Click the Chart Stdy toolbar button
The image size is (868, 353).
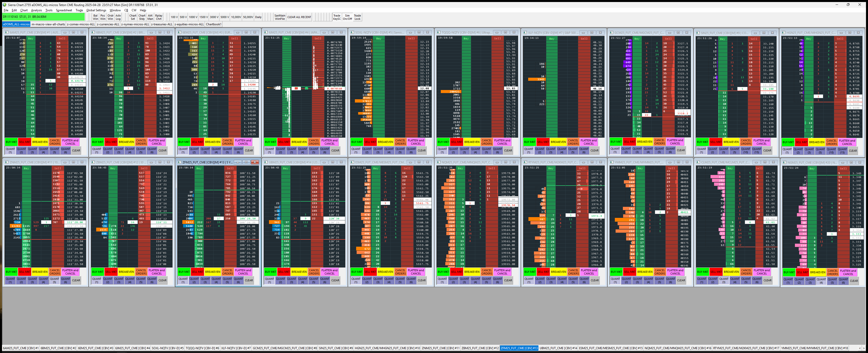142,17
